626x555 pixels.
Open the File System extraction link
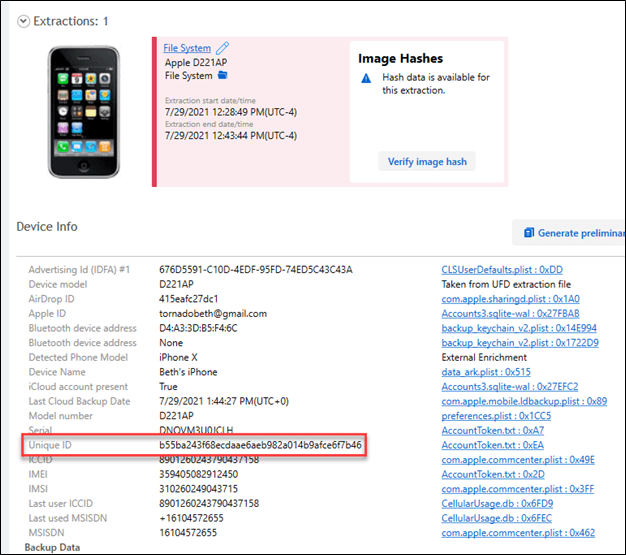pos(187,47)
